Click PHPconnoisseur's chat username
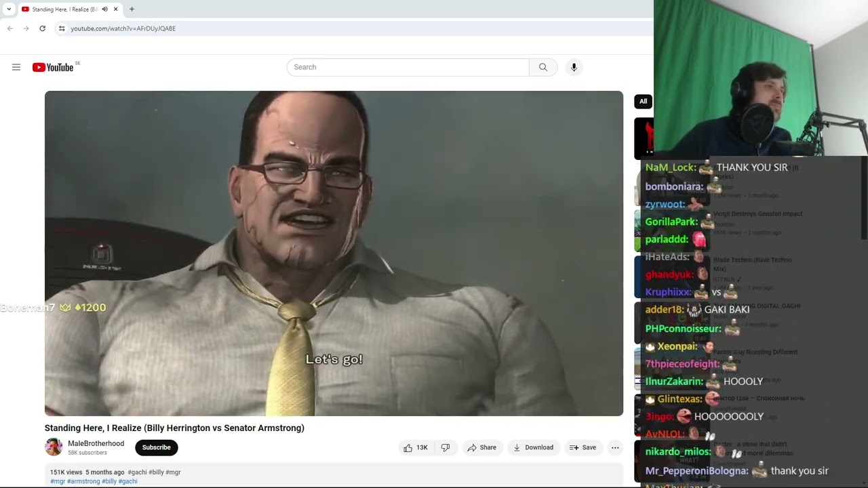 (x=683, y=329)
